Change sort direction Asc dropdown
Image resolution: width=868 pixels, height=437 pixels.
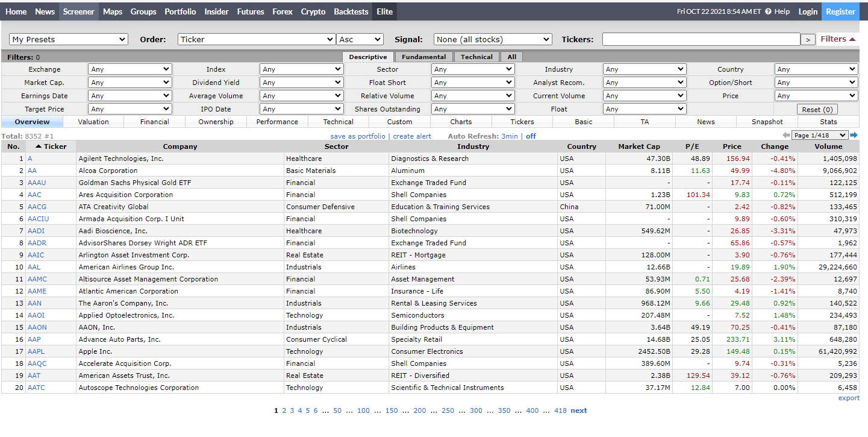[x=360, y=39]
